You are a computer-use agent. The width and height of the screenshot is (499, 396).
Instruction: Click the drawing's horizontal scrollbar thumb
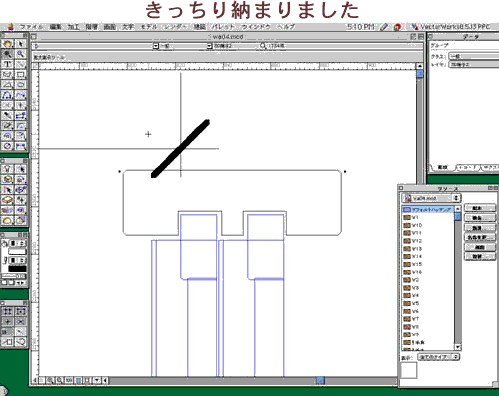320,380
